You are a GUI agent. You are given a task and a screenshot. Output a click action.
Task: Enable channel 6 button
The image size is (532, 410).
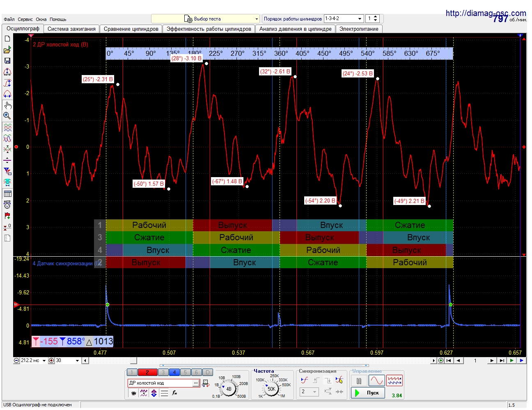[196, 372]
